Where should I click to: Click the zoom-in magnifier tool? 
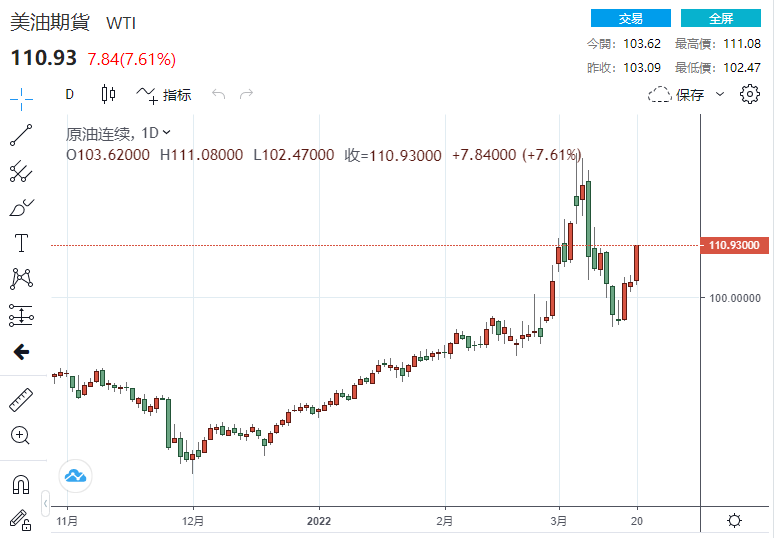(21, 435)
